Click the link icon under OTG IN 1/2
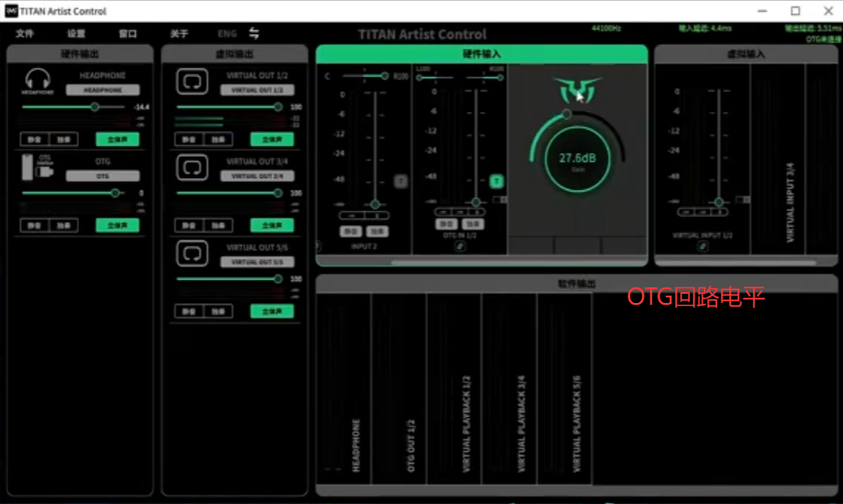843x504 pixels. (460, 245)
